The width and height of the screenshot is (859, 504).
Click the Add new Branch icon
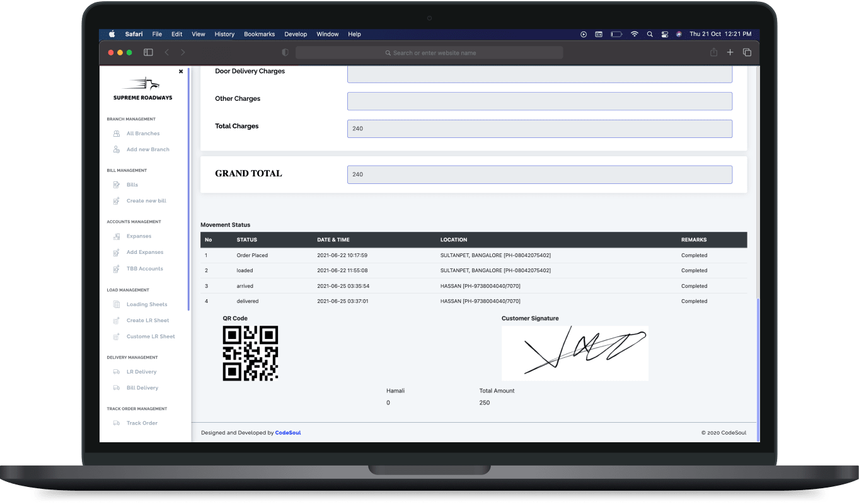(x=117, y=149)
